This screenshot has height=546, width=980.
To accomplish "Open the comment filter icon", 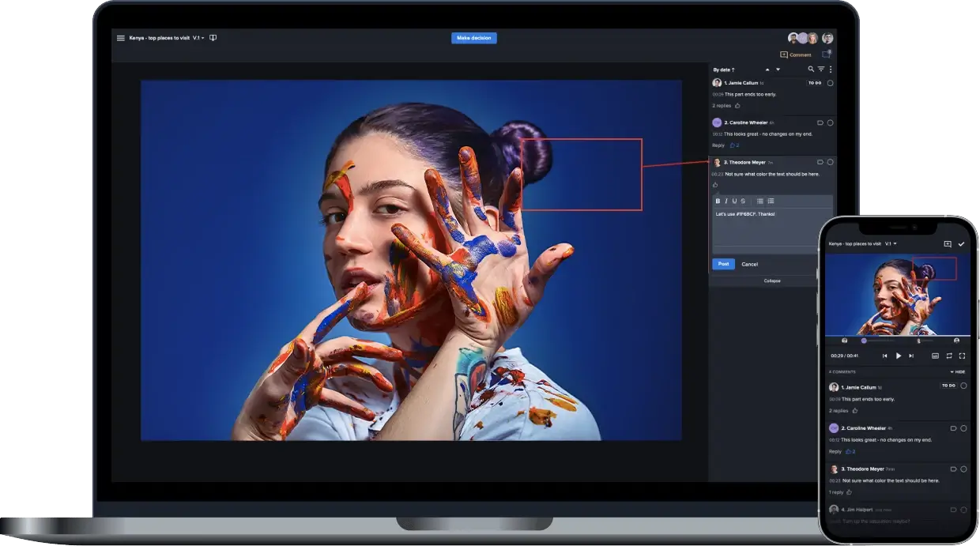I will click(x=822, y=70).
